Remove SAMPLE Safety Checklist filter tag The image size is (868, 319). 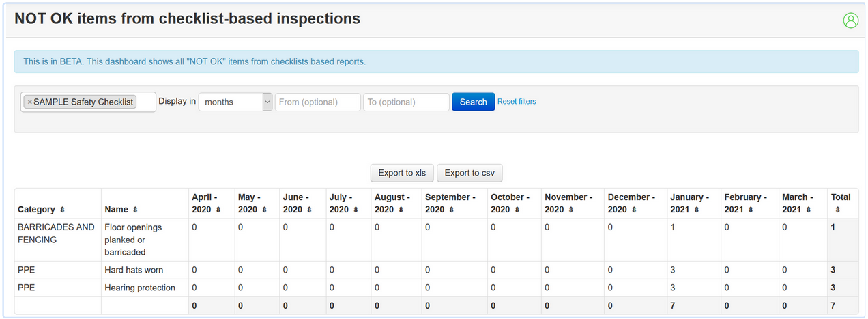pyautogui.click(x=29, y=102)
